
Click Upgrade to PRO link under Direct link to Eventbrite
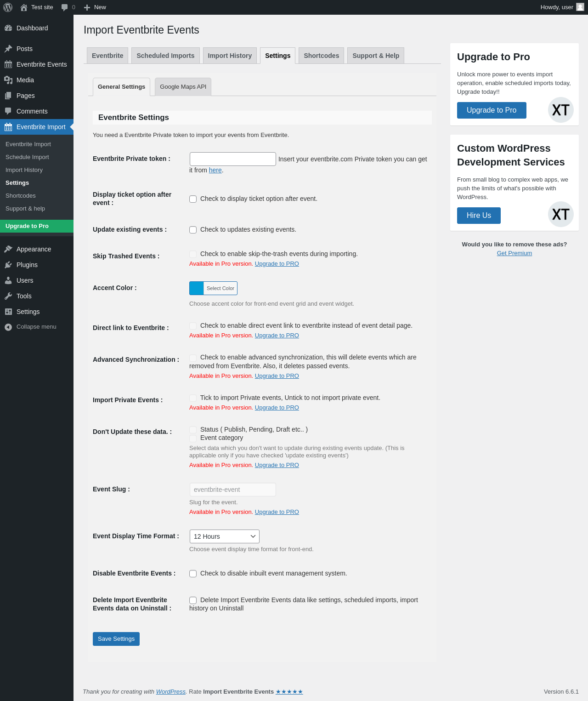click(277, 336)
